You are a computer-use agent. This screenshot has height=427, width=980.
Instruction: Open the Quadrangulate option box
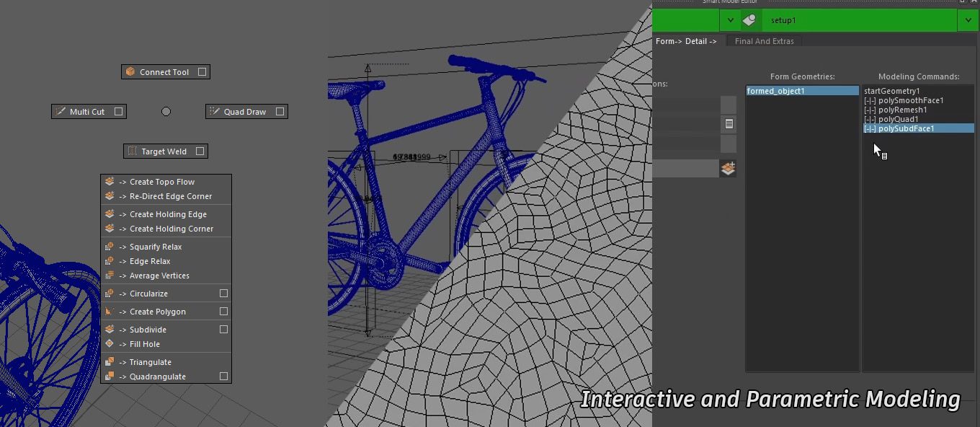coord(223,376)
